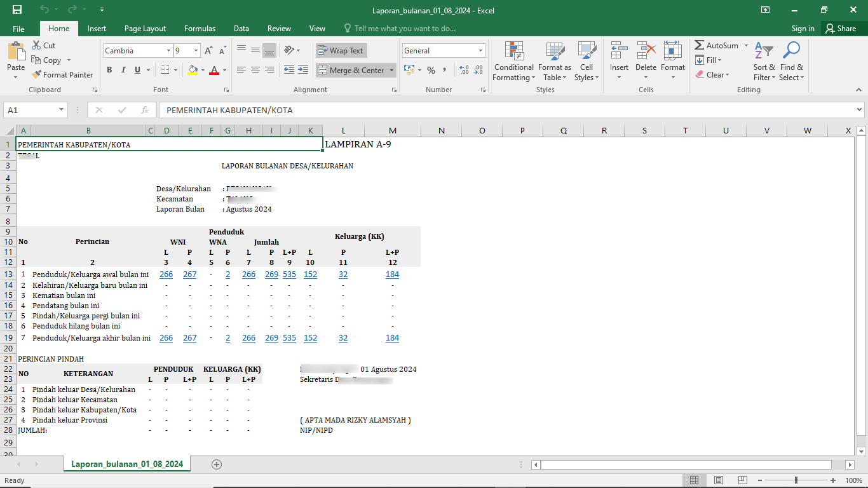The height and width of the screenshot is (488, 868).
Task: Open Sort & Filter menu
Action: click(764, 62)
